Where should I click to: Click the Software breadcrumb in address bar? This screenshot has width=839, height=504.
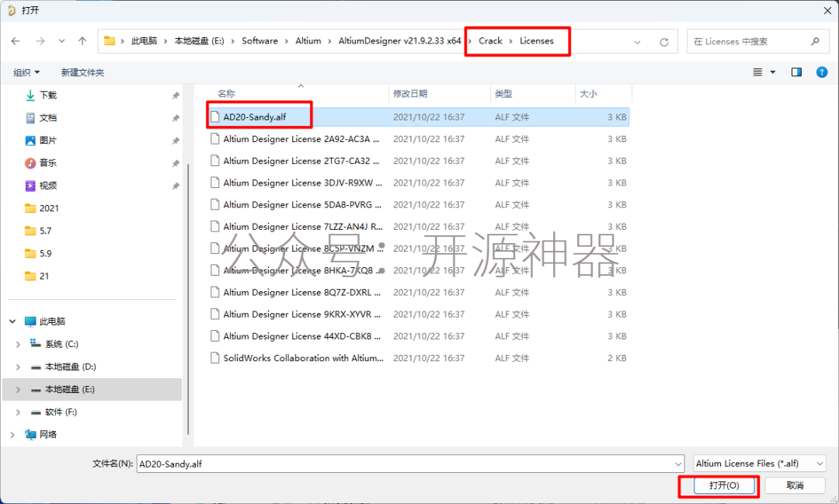[x=259, y=40]
